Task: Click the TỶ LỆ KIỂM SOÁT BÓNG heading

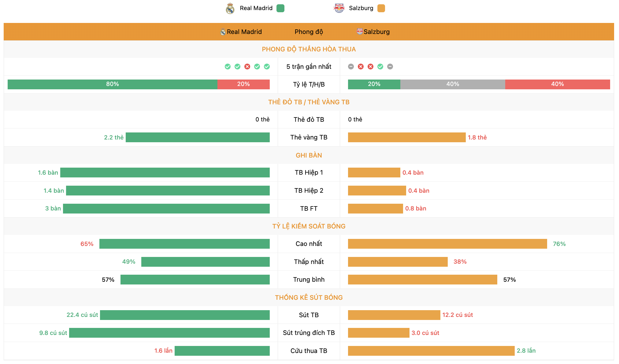Action: click(x=309, y=226)
